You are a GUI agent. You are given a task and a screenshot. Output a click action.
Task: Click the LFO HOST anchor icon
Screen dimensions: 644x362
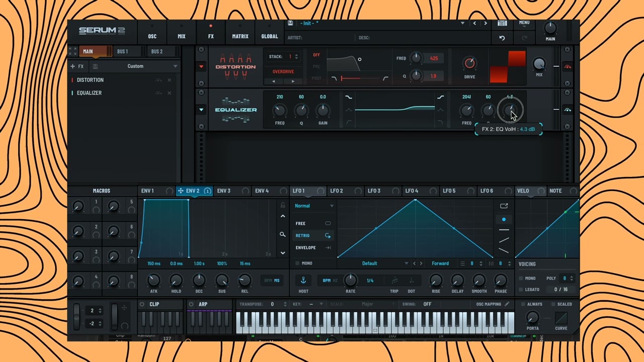click(x=303, y=280)
